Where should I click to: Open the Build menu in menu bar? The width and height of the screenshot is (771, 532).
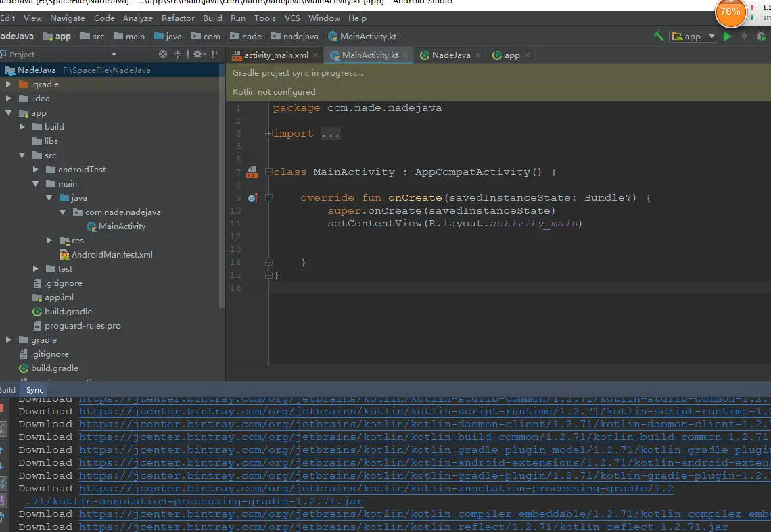point(212,18)
